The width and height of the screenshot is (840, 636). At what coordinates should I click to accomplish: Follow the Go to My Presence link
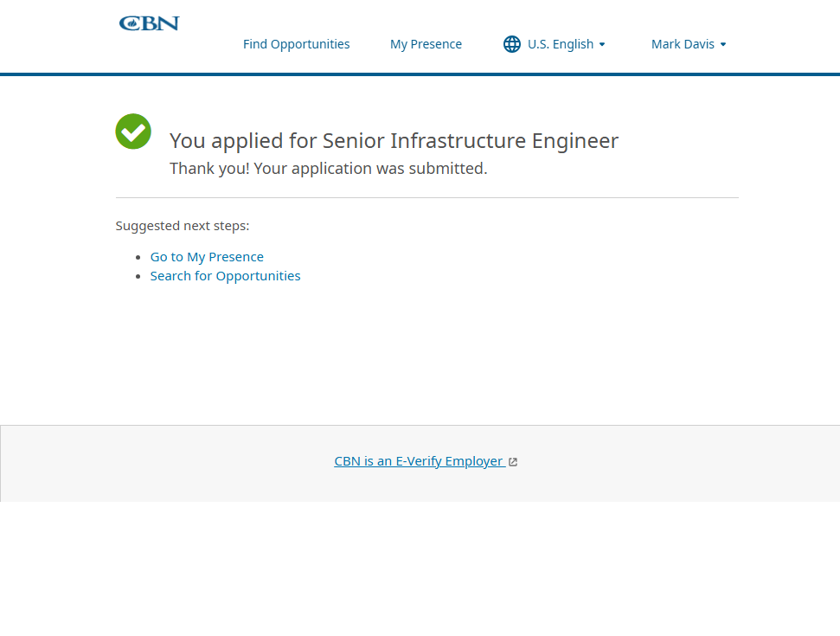(x=207, y=257)
